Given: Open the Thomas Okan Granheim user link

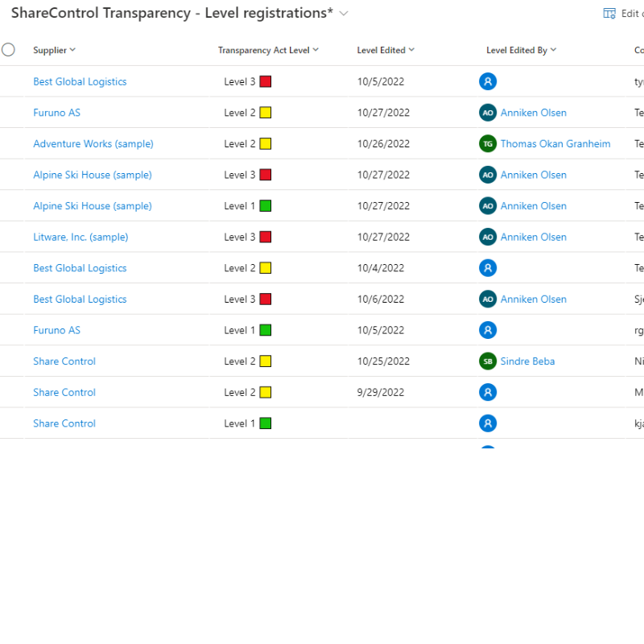Looking at the screenshot, I should click(x=555, y=144).
